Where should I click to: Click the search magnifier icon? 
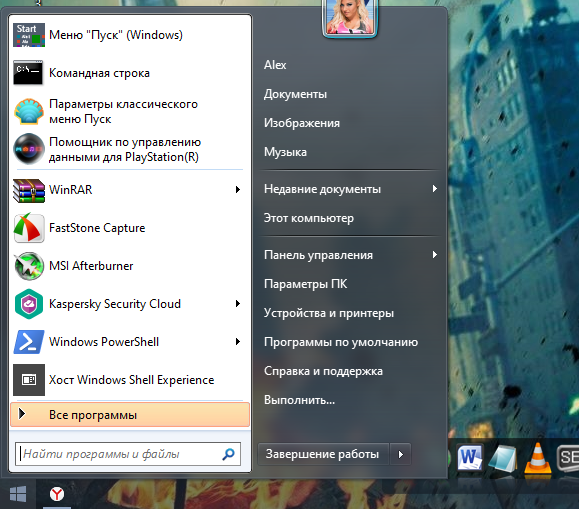229,454
